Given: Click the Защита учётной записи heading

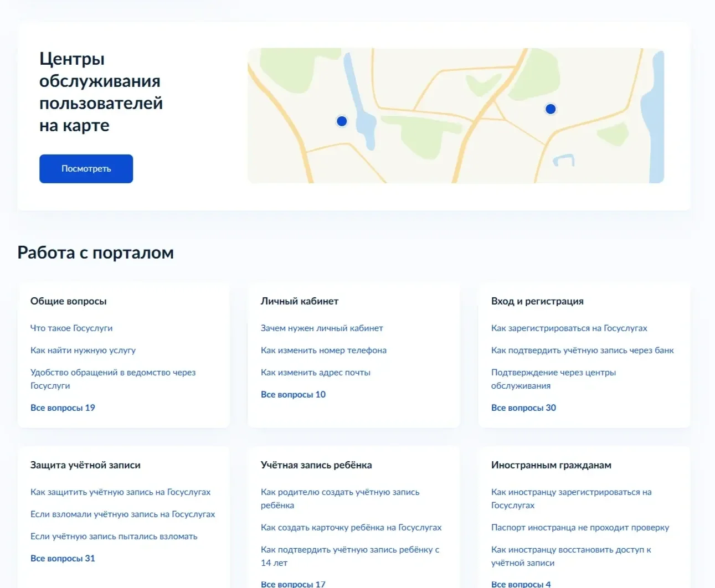Looking at the screenshot, I should pyautogui.click(x=85, y=465).
